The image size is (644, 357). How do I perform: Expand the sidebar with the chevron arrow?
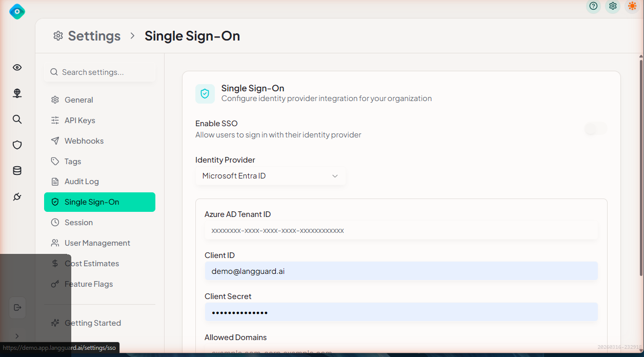[x=17, y=336]
